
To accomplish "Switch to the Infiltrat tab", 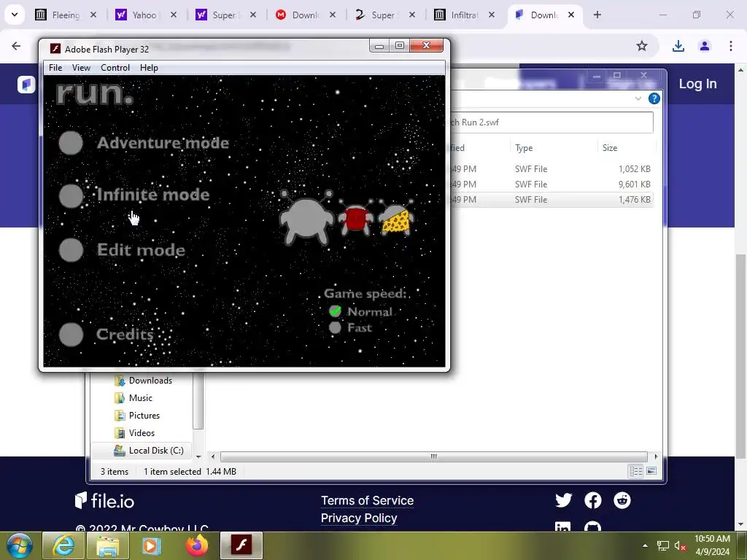I will (x=464, y=15).
